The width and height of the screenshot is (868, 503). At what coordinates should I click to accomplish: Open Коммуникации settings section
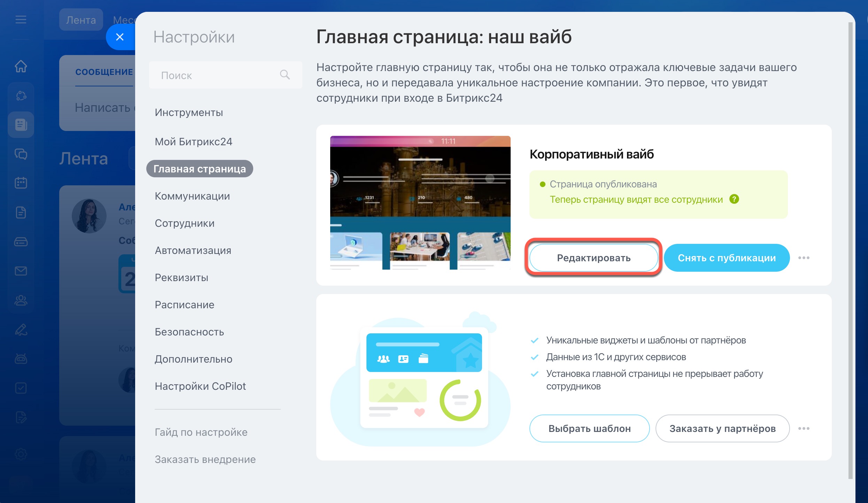coord(192,196)
